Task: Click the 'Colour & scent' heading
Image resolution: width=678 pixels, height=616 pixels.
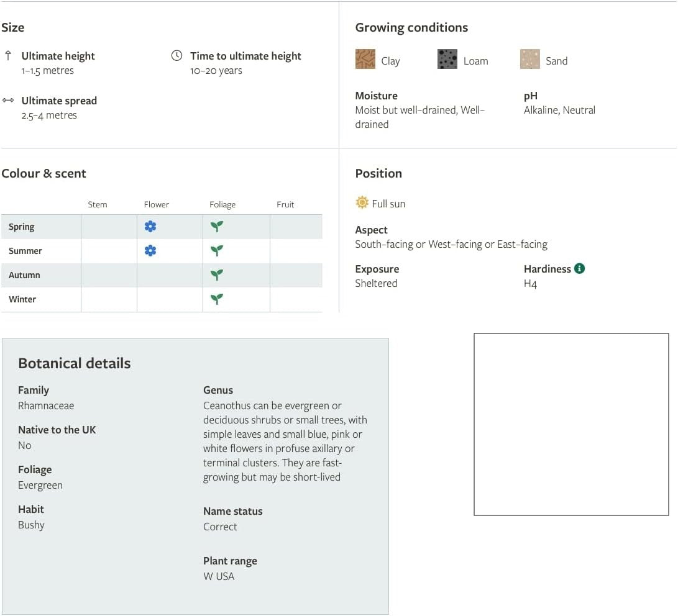Action: click(x=44, y=173)
